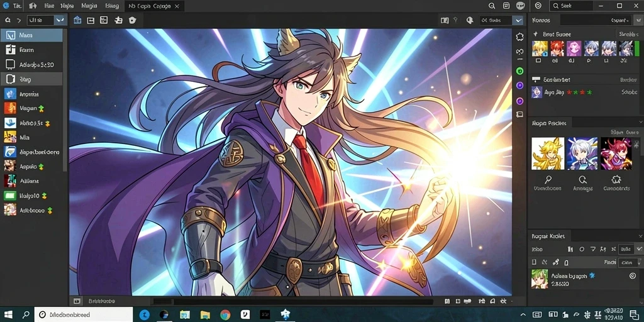Toggle the small checkbox under the first blonde avatar

538,60
